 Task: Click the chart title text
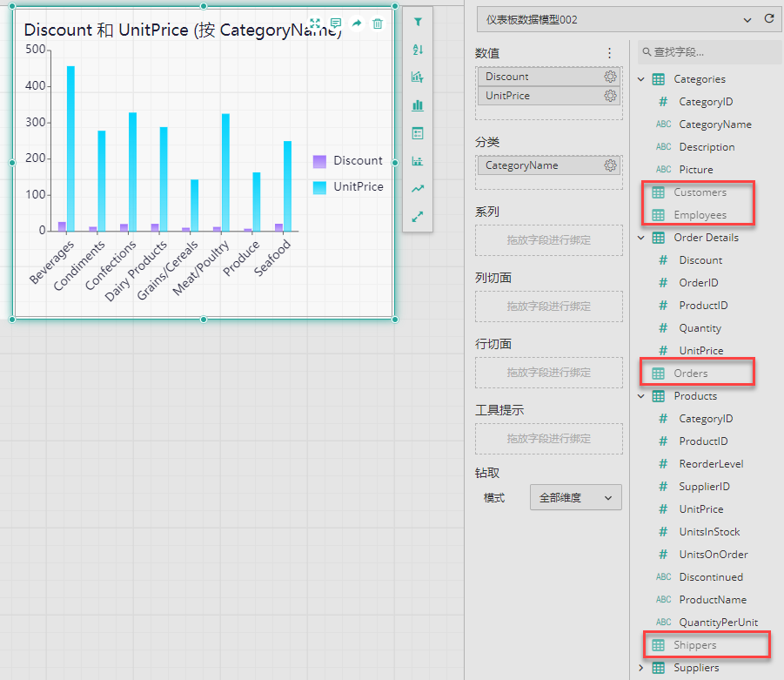click(183, 30)
